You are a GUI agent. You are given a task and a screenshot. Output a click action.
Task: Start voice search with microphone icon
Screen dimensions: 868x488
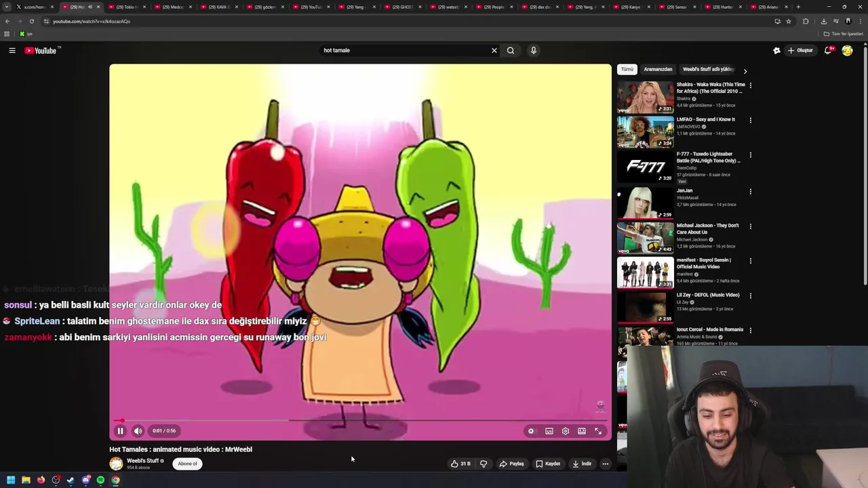coord(534,50)
